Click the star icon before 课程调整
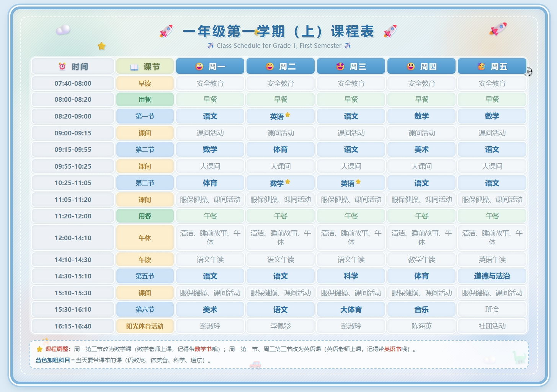 (39, 349)
